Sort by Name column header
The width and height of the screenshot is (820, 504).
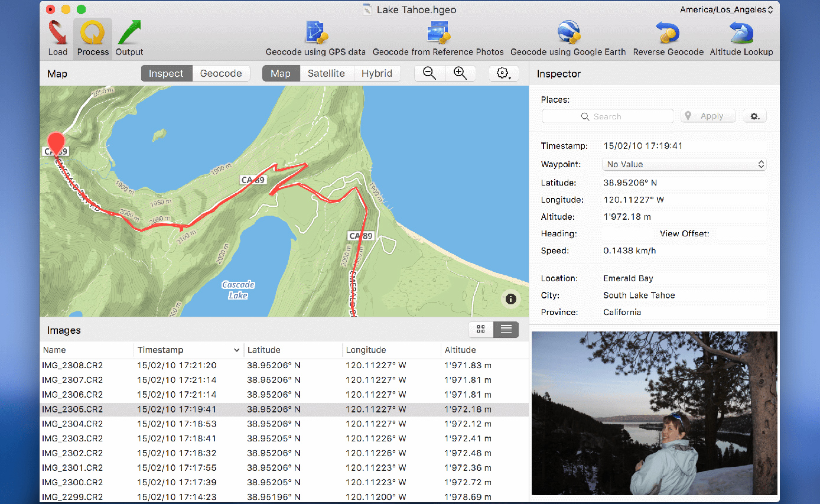pos(87,350)
